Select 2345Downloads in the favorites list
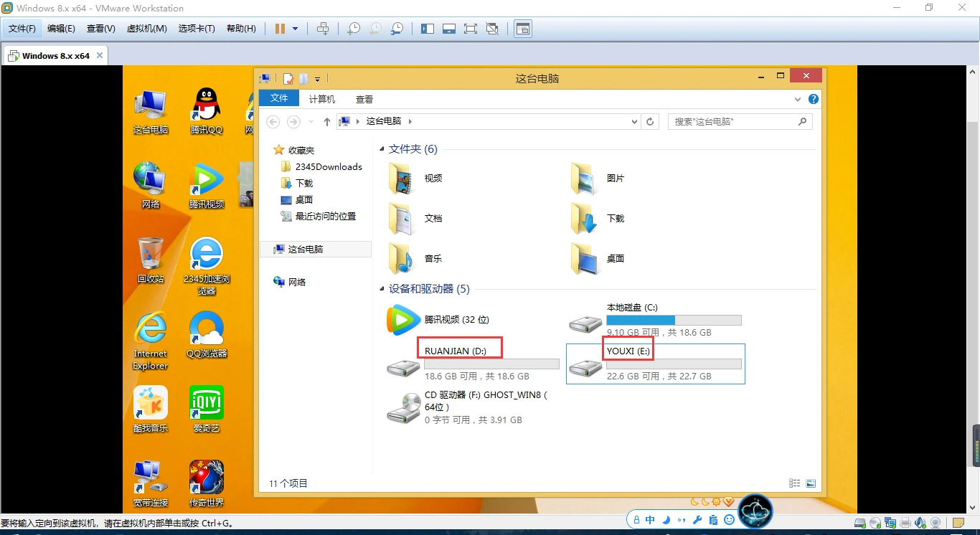The image size is (980, 535). (329, 166)
